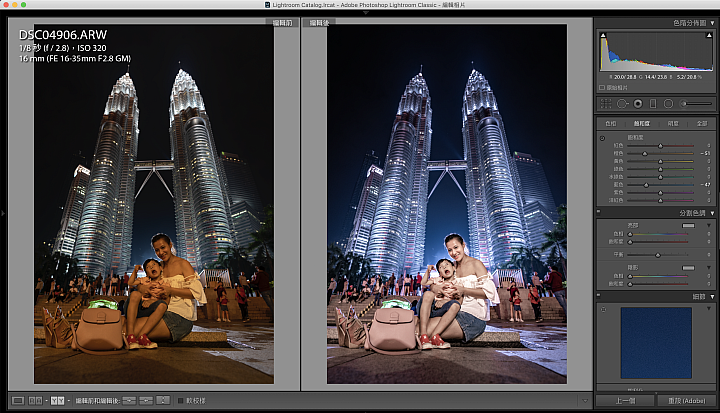Toggle shadow clipping indicator in histogram

click(x=603, y=35)
